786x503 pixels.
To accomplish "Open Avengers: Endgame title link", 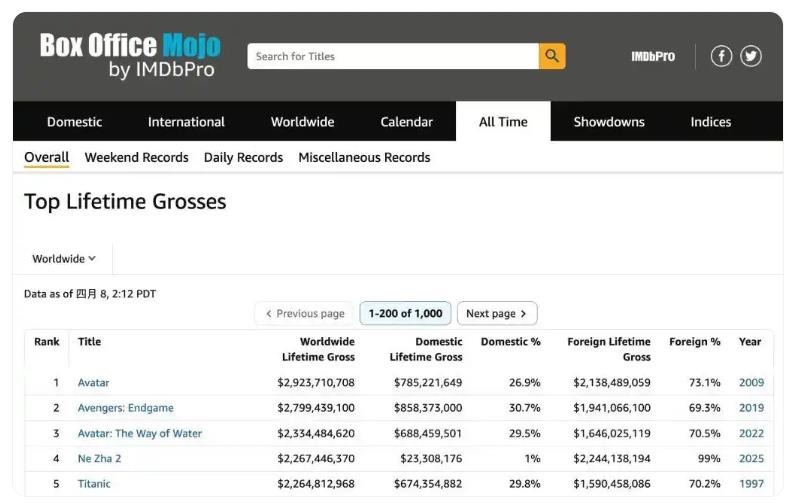I will pyautogui.click(x=126, y=408).
